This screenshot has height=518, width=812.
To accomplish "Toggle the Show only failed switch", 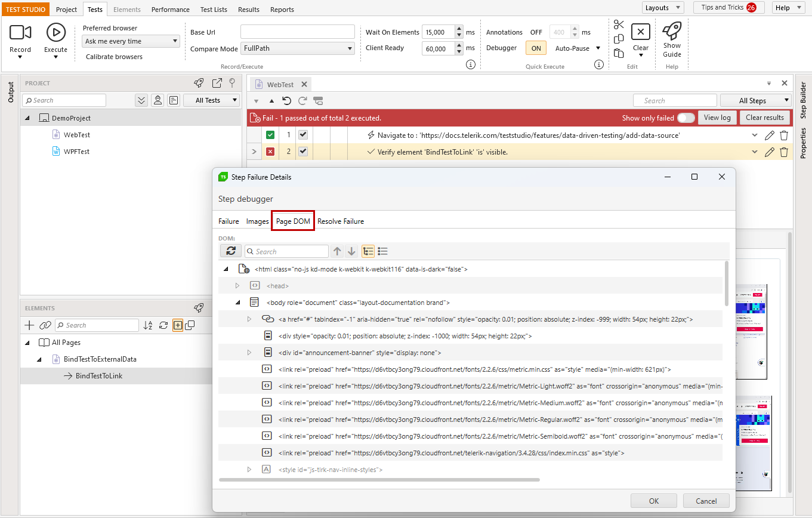I will (x=686, y=118).
